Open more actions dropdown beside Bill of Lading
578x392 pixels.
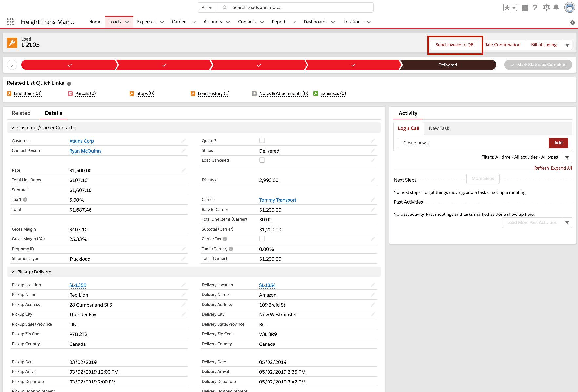pos(567,45)
